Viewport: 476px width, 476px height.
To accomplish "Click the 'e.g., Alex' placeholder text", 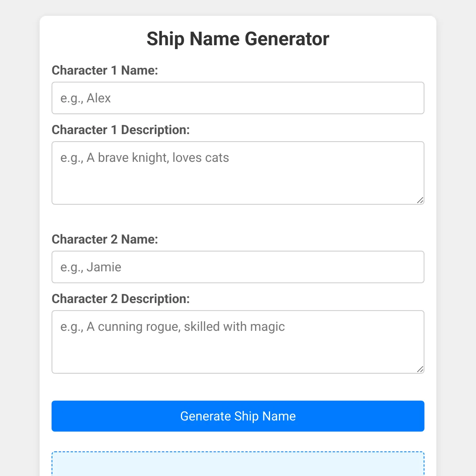I will 85,98.
